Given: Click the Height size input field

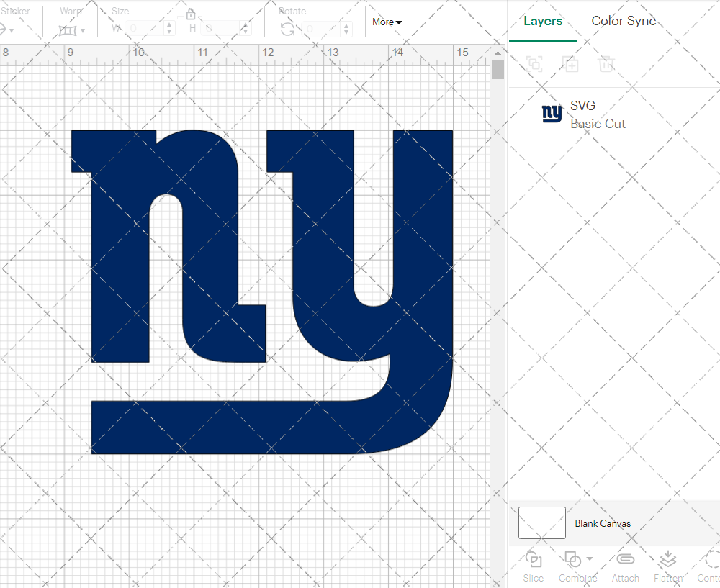Looking at the screenshot, I should click(220, 29).
